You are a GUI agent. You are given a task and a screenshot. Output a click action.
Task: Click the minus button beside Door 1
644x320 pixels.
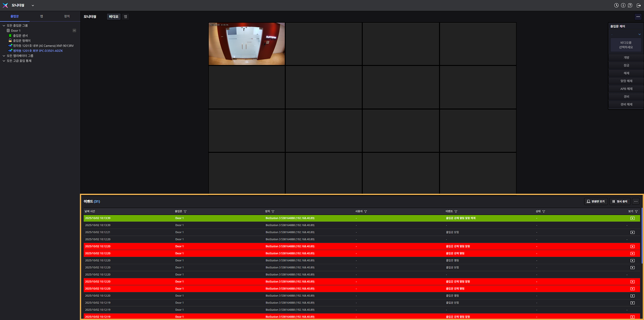point(74,30)
